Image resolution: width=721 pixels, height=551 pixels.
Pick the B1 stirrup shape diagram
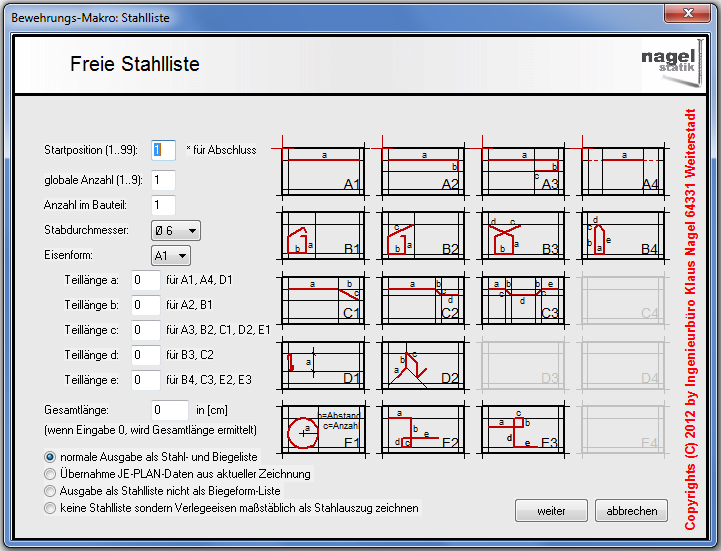[x=323, y=234]
